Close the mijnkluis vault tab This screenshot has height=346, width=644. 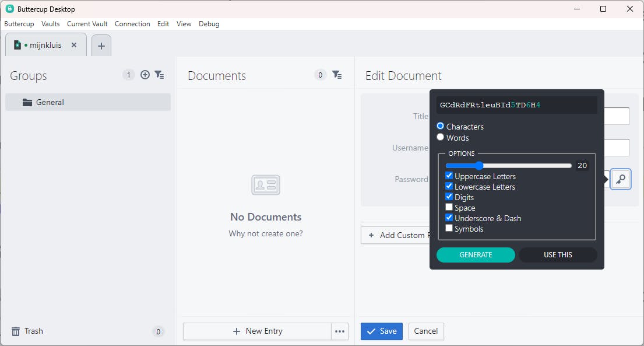point(74,45)
